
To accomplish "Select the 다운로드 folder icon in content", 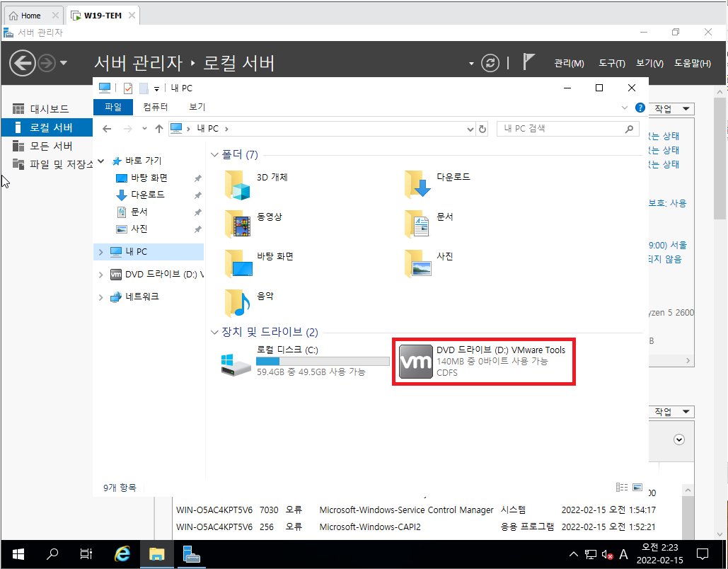I will pyautogui.click(x=418, y=185).
